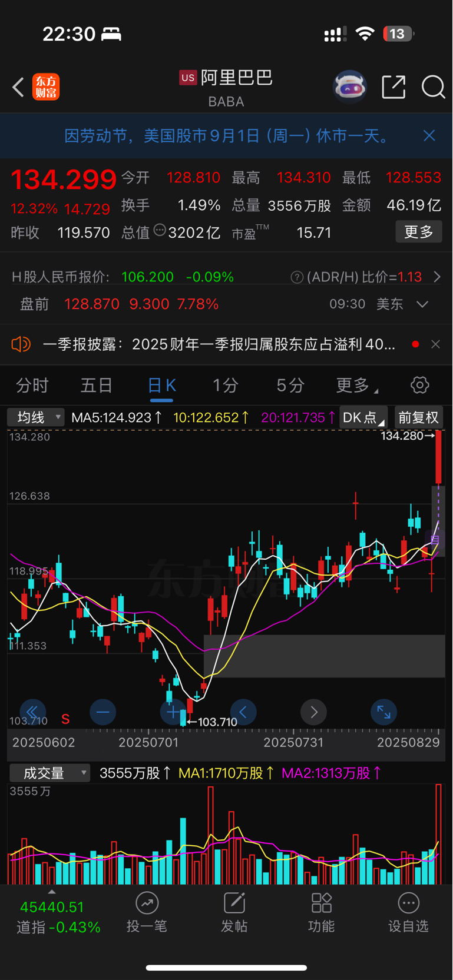This screenshot has height=980, width=453.
Task: Tap the speaker announcement icon
Action: click(x=21, y=344)
